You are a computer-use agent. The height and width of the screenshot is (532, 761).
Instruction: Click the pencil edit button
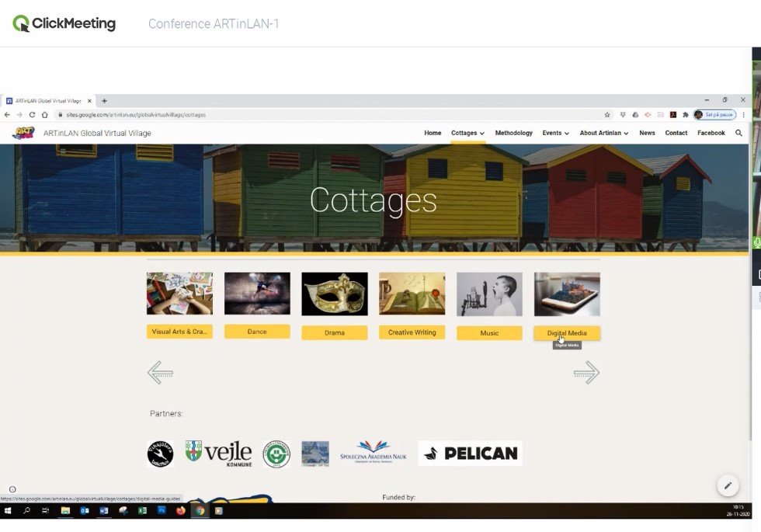[x=728, y=485]
